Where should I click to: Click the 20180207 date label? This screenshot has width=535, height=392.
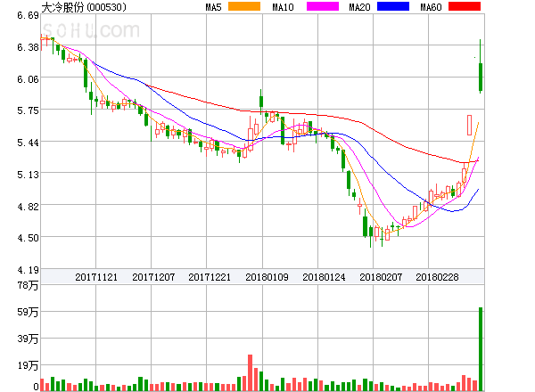(x=381, y=277)
